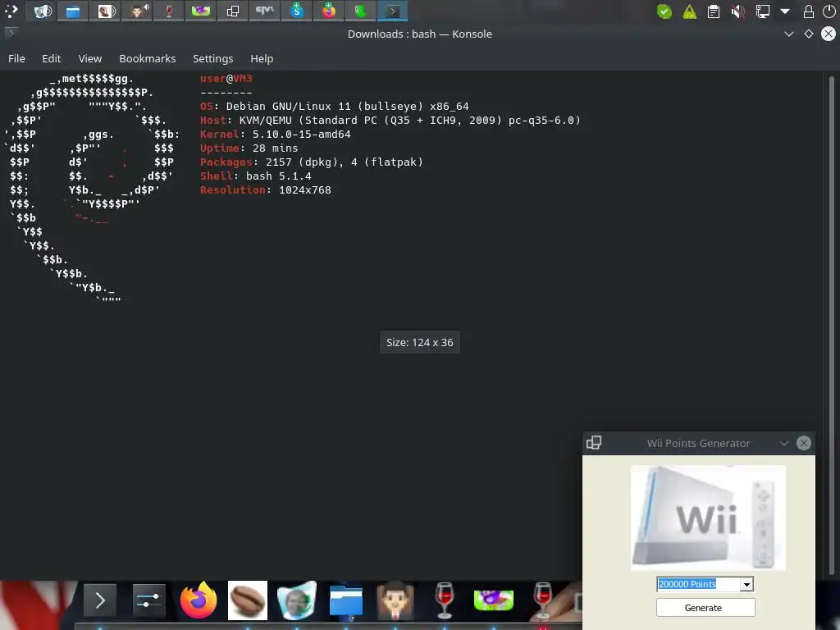
Task: Click the Wii console image
Action: pos(708,518)
